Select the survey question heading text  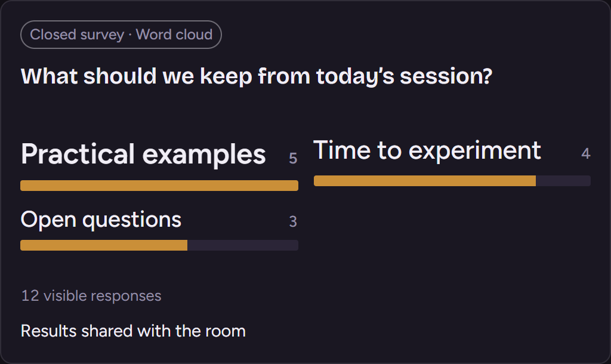(257, 76)
